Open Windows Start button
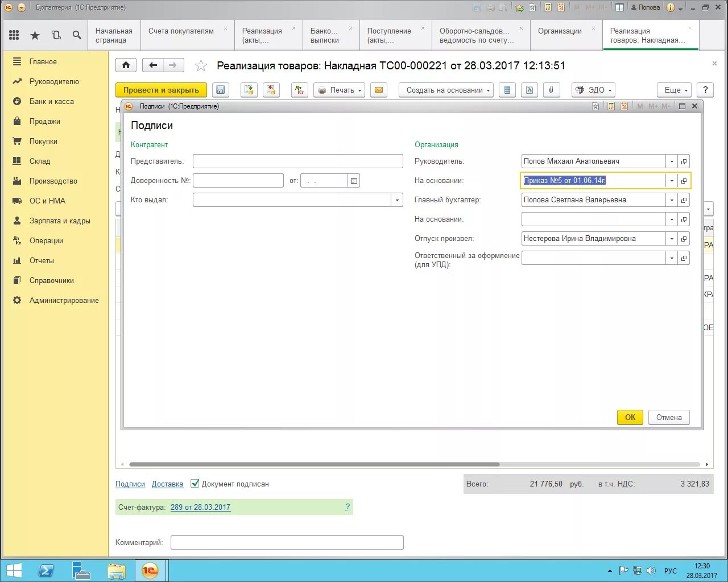The image size is (728, 582). pyautogui.click(x=14, y=571)
